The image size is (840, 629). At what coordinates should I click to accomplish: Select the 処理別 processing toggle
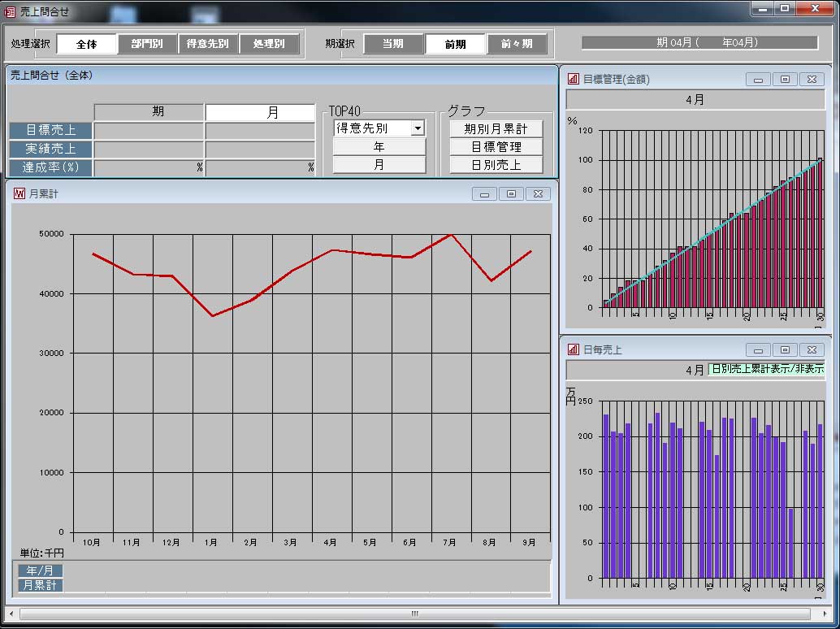point(269,44)
